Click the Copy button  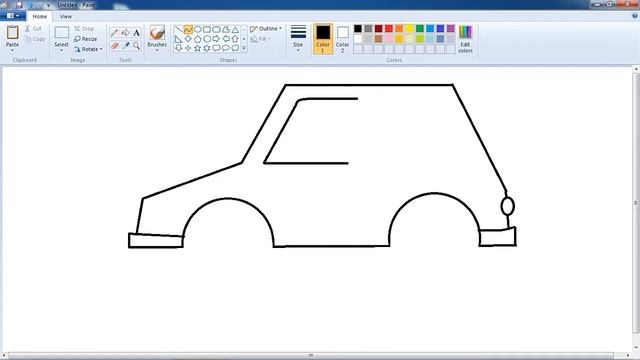35,39
